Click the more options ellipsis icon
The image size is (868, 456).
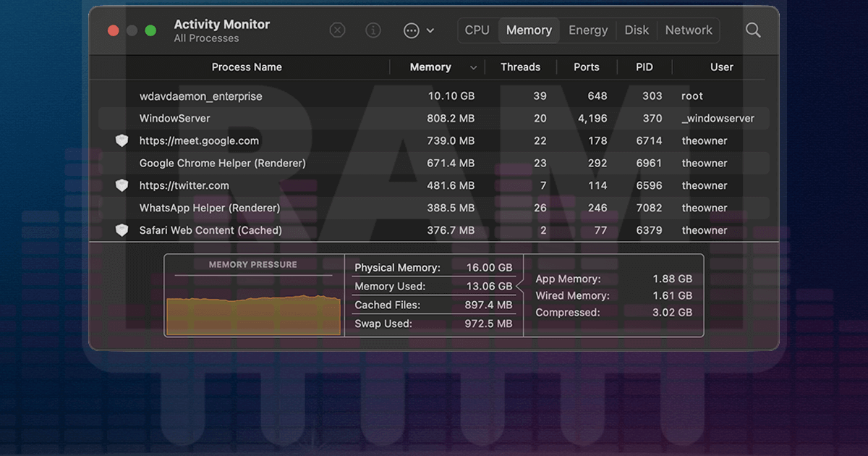(411, 30)
